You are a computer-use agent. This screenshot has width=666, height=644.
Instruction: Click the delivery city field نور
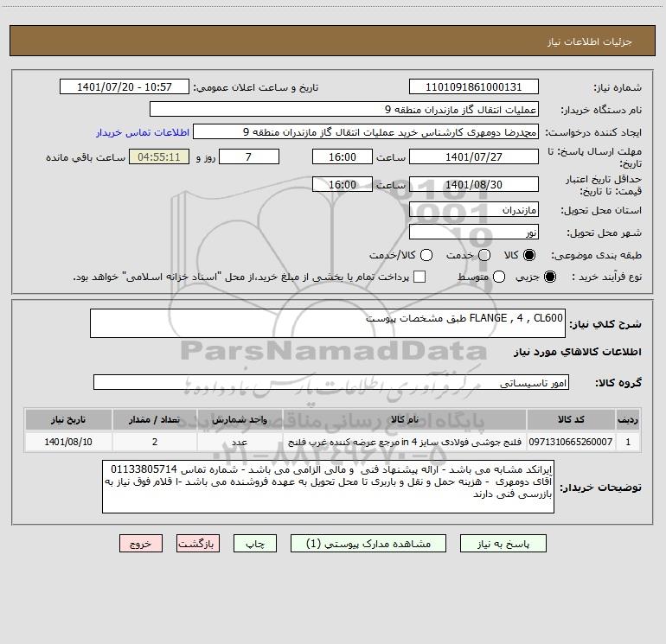pyautogui.click(x=474, y=232)
